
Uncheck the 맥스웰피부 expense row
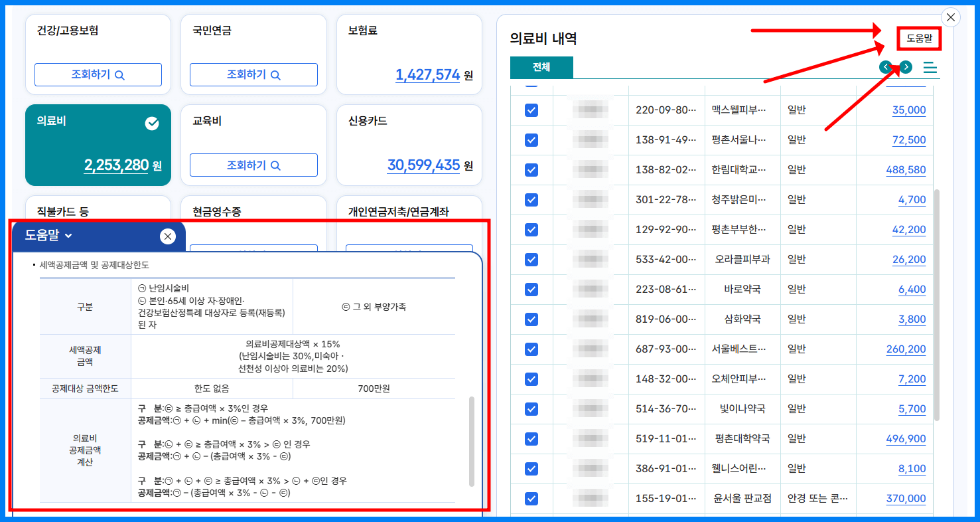531,110
